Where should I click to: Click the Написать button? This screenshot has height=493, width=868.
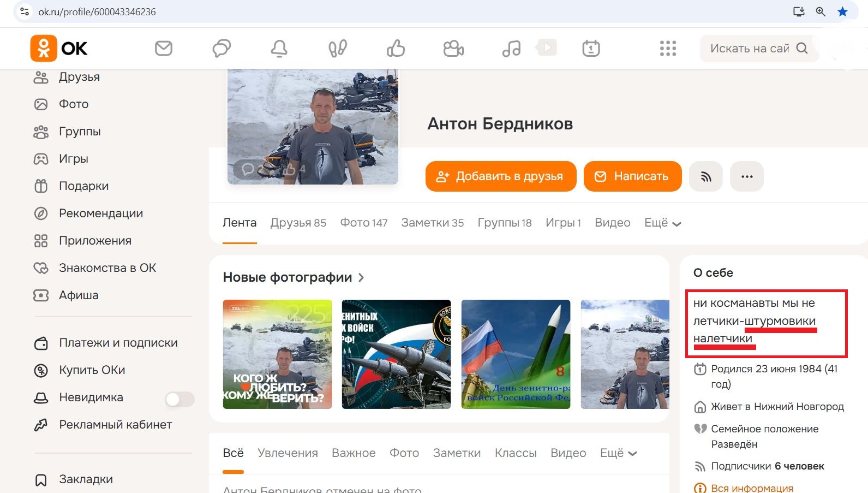pyautogui.click(x=633, y=176)
